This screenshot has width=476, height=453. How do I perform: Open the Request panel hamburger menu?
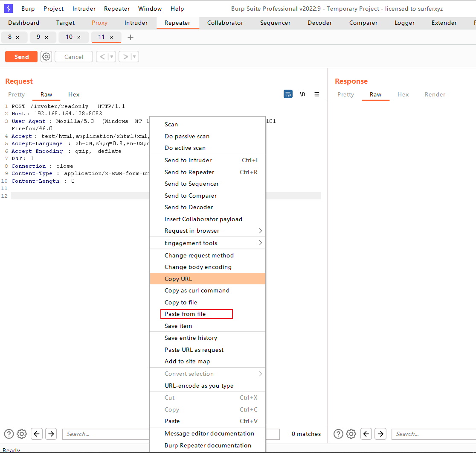coord(317,94)
